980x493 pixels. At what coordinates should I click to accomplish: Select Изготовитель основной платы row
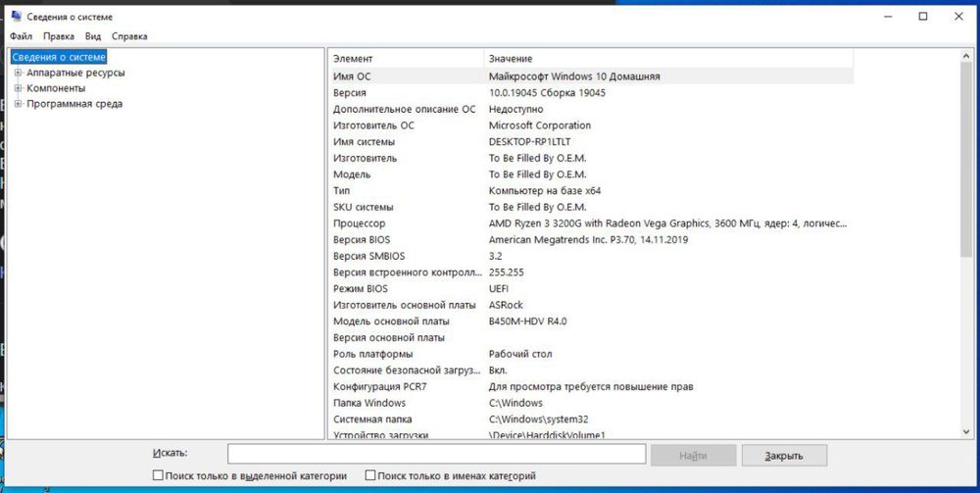tap(591, 305)
